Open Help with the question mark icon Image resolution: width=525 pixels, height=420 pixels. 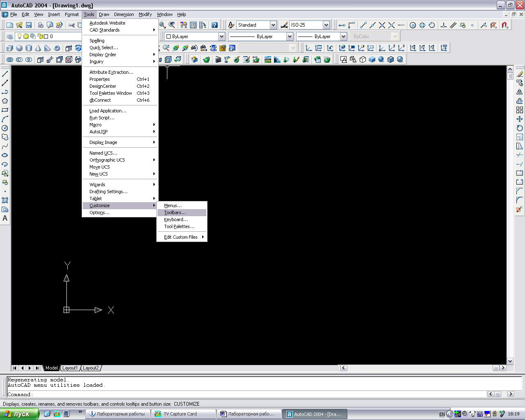(215, 25)
